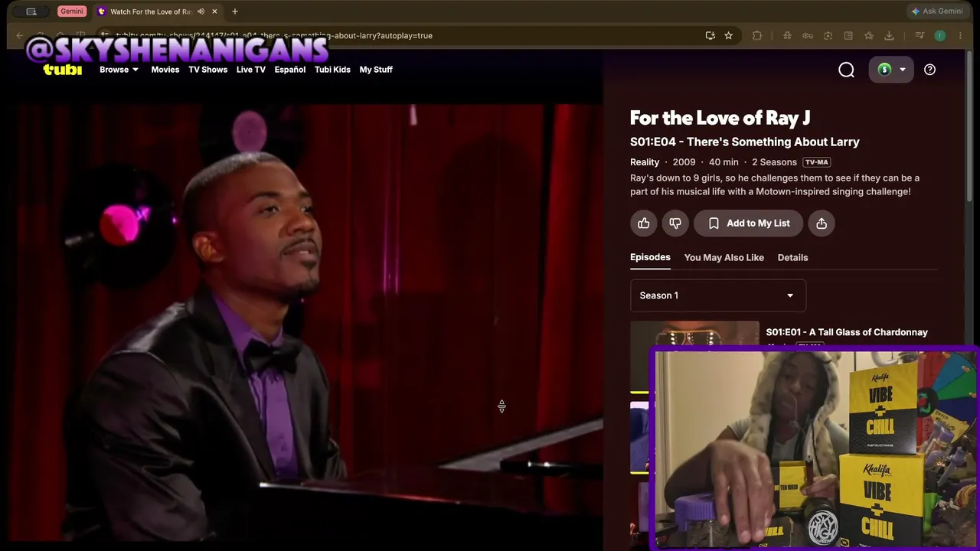Click the screenshot capture icon in the toolbar
The image size is (980, 551).
click(x=828, y=35)
